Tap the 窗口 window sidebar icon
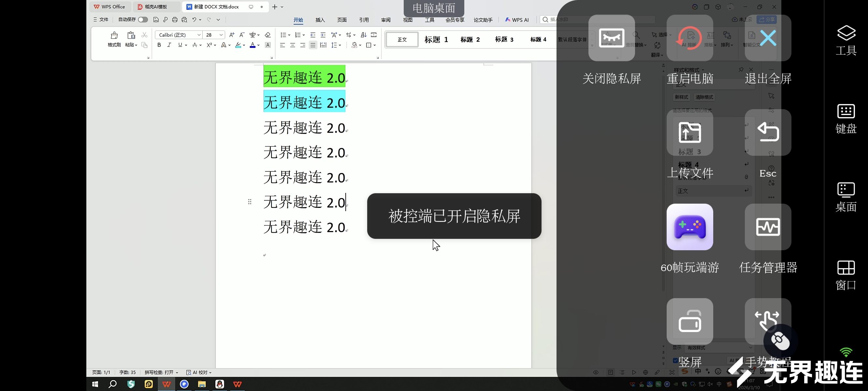The image size is (868, 391). tap(846, 275)
